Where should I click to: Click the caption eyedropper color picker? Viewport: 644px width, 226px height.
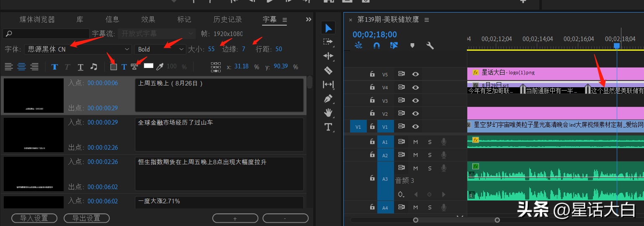pos(160,66)
